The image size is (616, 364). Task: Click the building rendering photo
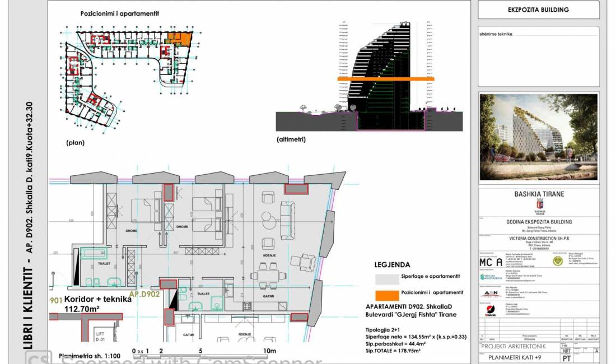pos(539,137)
